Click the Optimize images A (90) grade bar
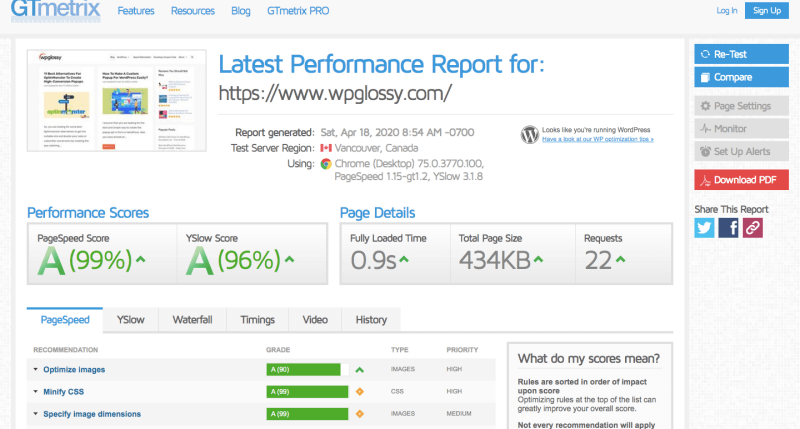 tap(307, 369)
